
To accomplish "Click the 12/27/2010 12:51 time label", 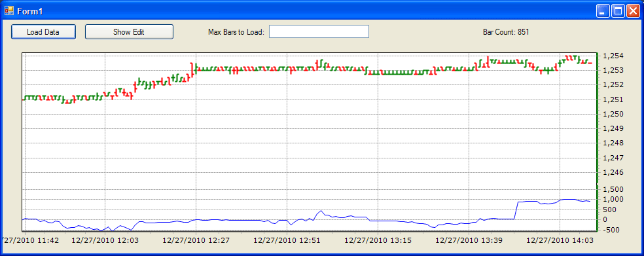I will click(287, 241).
